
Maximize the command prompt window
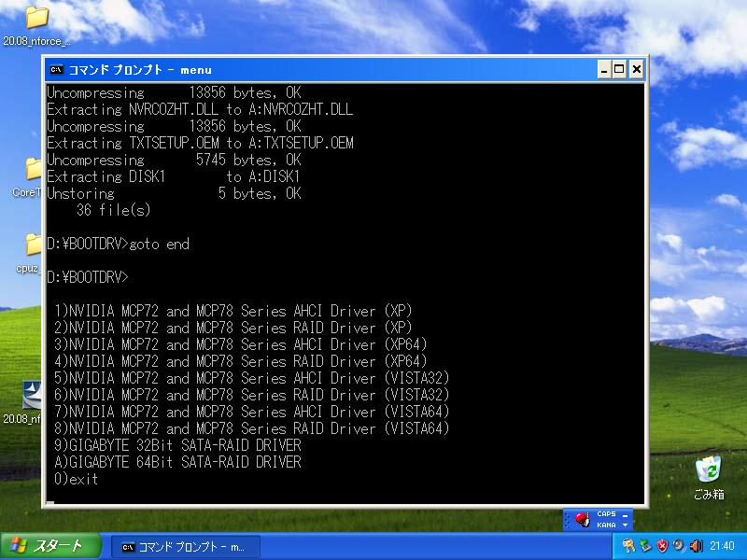tap(619, 69)
